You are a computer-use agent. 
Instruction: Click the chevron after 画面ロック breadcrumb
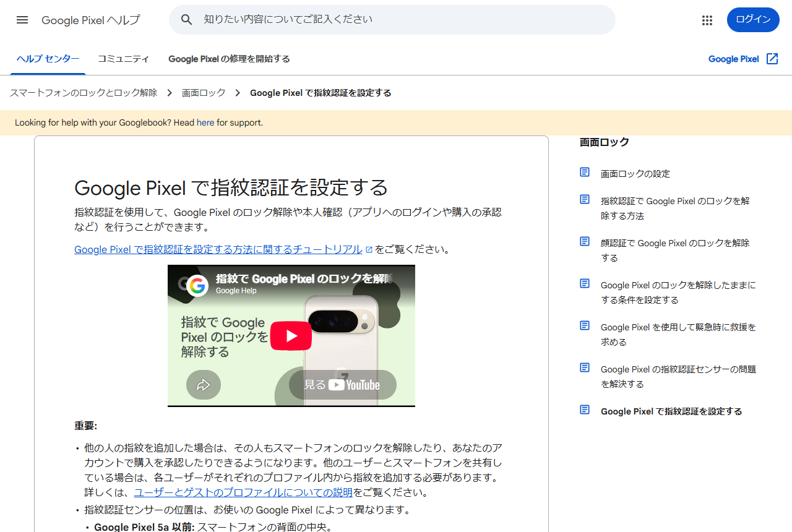pyautogui.click(x=238, y=93)
